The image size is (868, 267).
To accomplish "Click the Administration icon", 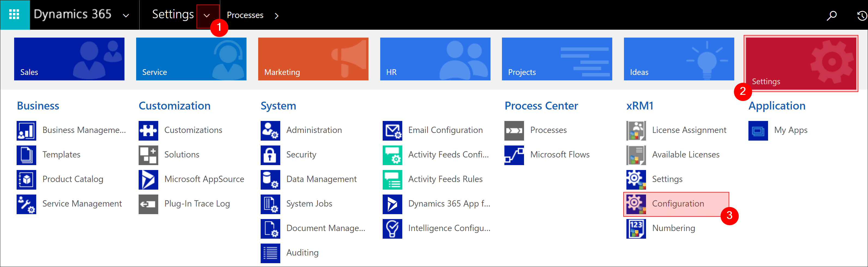I will click(270, 131).
